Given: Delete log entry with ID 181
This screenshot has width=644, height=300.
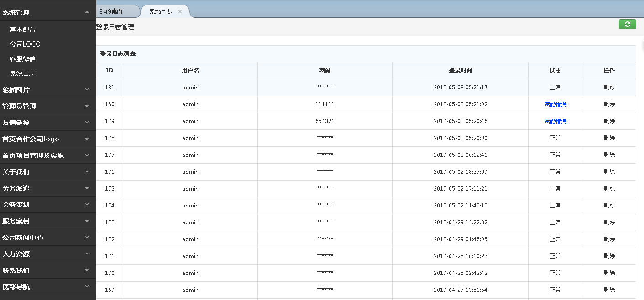Looking at the screenshot, I should point(609,88).
